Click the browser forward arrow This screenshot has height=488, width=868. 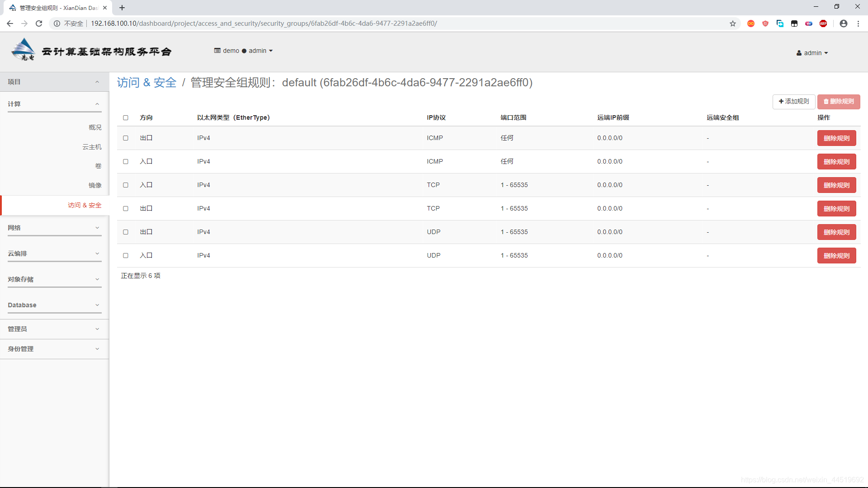tap(24, 23)
